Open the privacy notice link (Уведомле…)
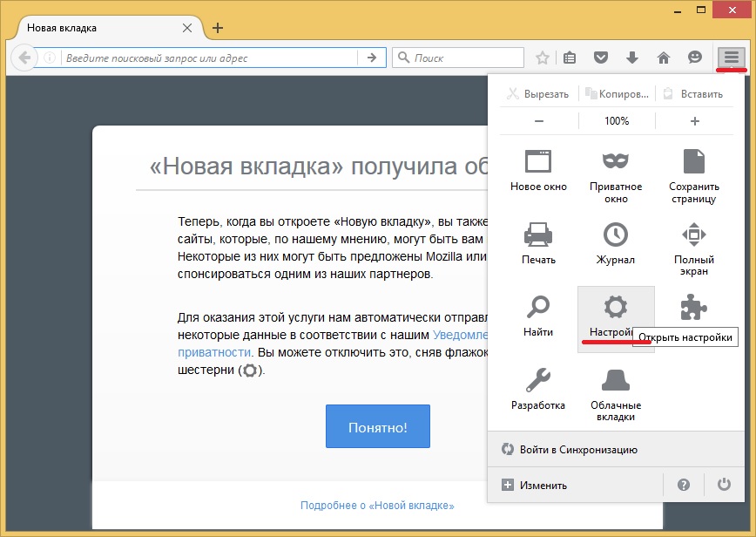The image size is (756, 537). [x=461, y=335]
